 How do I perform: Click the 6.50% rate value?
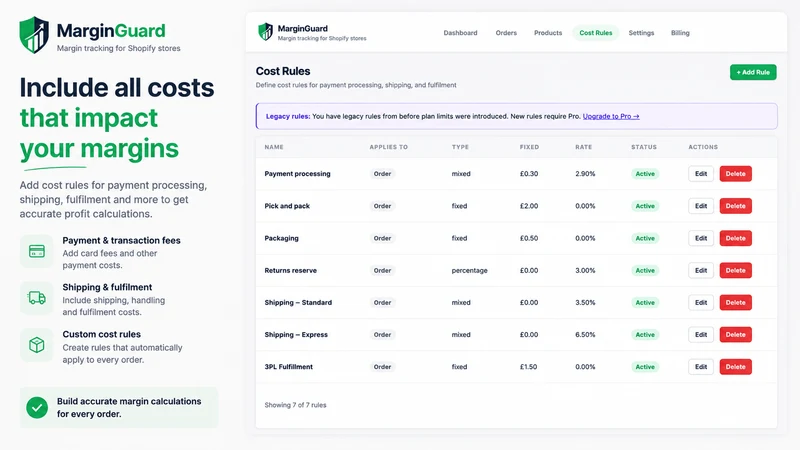tap(585, 335)
